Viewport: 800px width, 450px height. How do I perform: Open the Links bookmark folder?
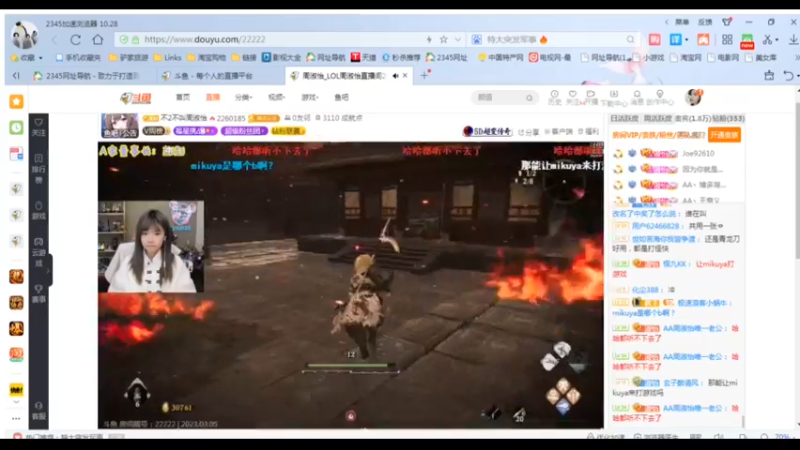(x=167, y=58)
